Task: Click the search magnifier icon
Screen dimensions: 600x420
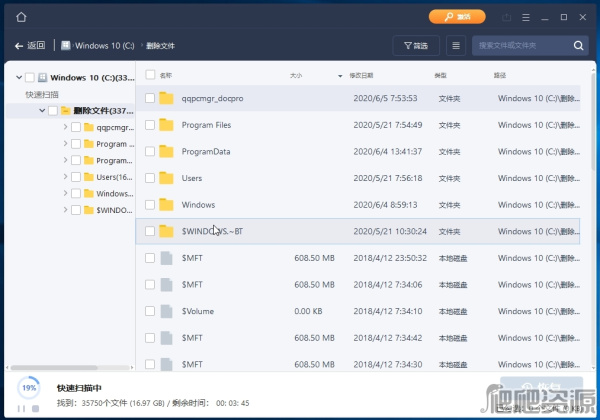Action: 578,46
